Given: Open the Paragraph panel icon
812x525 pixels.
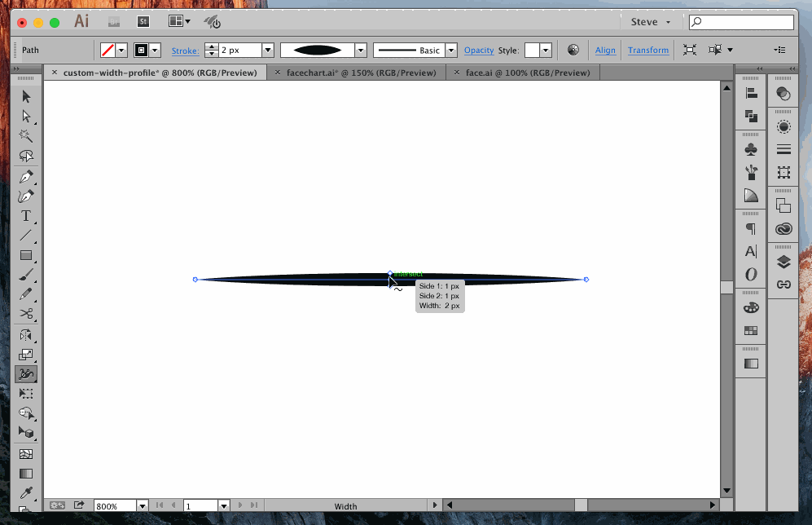Looking at the screenshot, I should click(x=751, y=228).
